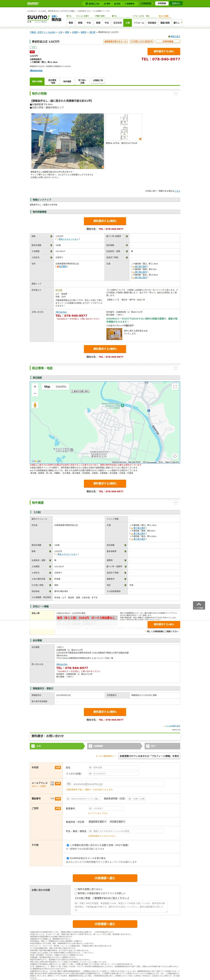Click the help icon beside 引き渡し時期
This screenshot has height=980, width=210.
coord(50,585)
